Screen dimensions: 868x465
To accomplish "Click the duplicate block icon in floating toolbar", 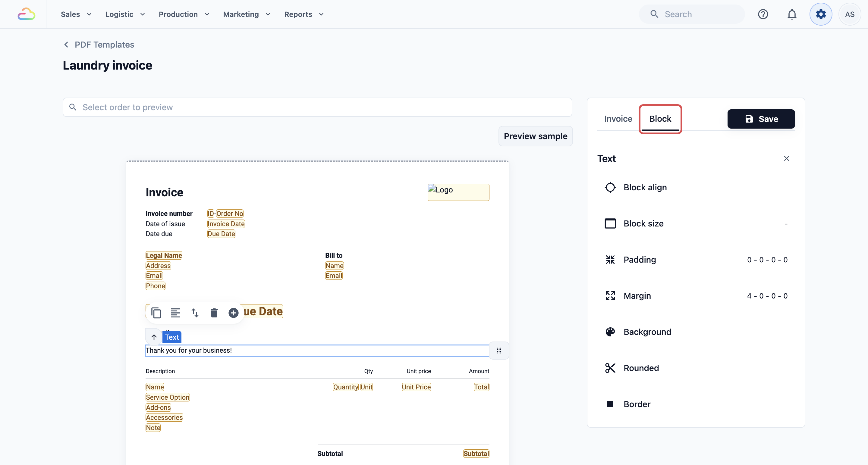I will point(156,313).
